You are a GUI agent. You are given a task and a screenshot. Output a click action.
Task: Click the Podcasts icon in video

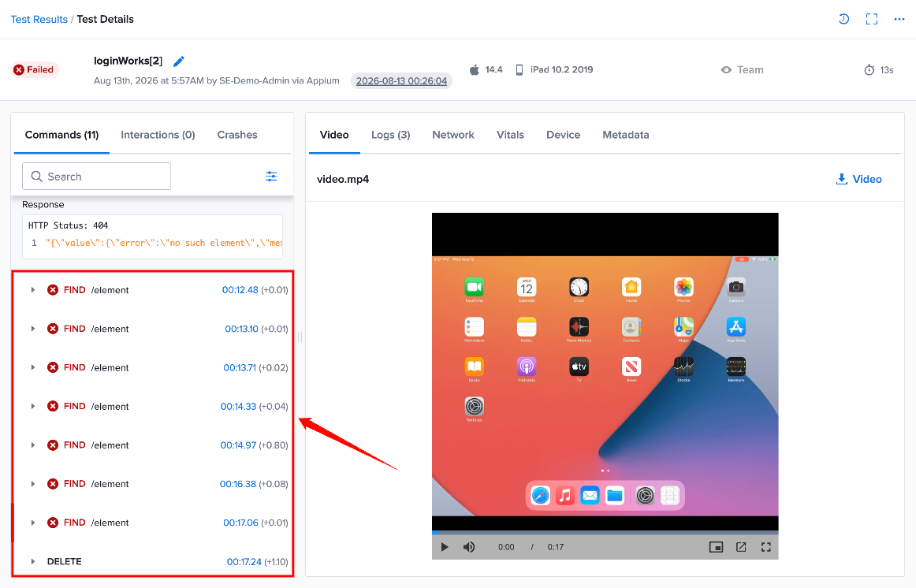click(527, 367)
